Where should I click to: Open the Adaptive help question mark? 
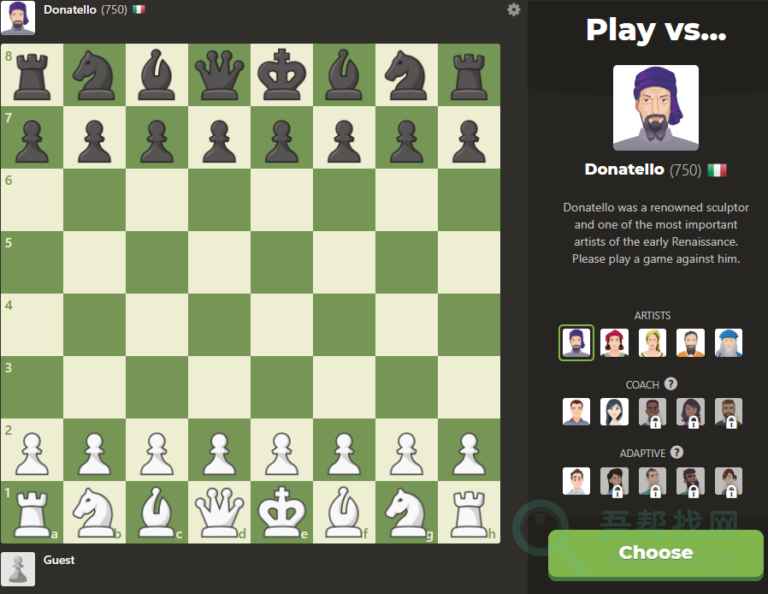[x=677, y=452]
